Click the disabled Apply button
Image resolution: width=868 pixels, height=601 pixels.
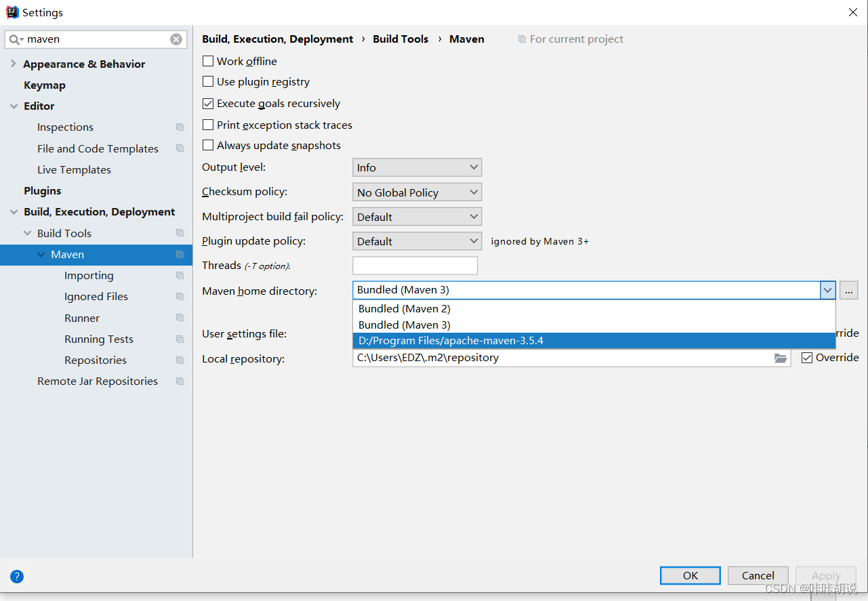click(x=826, y=575)
